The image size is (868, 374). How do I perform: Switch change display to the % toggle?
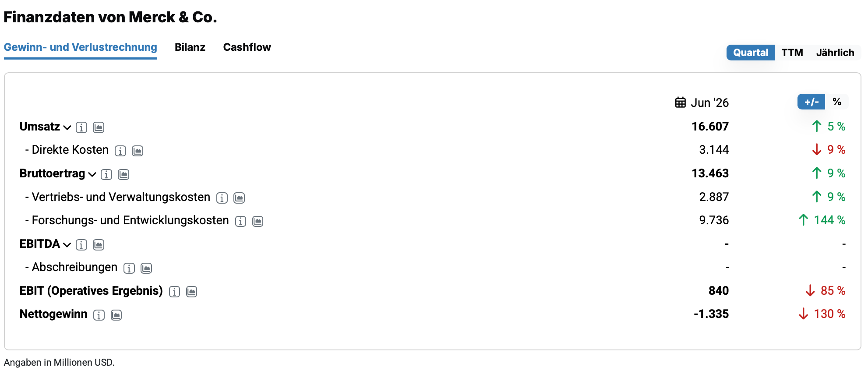pyautogui.click(x=837, y=102)
